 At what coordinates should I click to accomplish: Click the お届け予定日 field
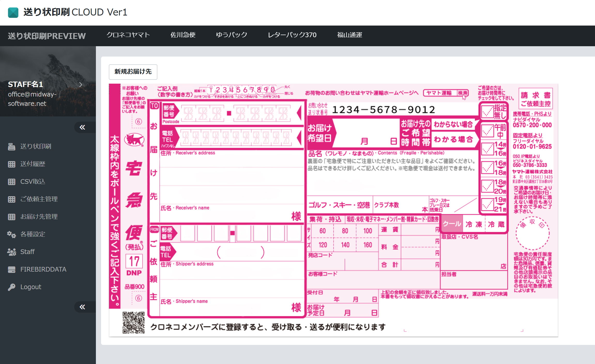pyautogui.click(x=343, y=310)
